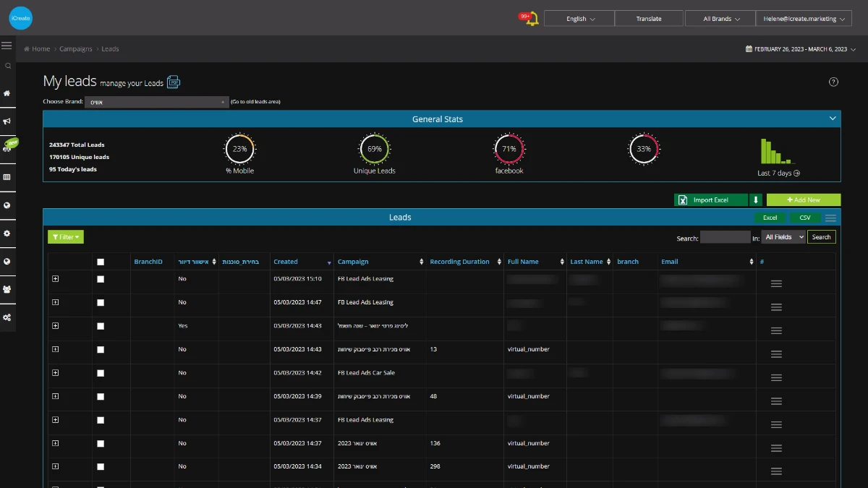Sort table by Recording Duration column

click(465, 262)
